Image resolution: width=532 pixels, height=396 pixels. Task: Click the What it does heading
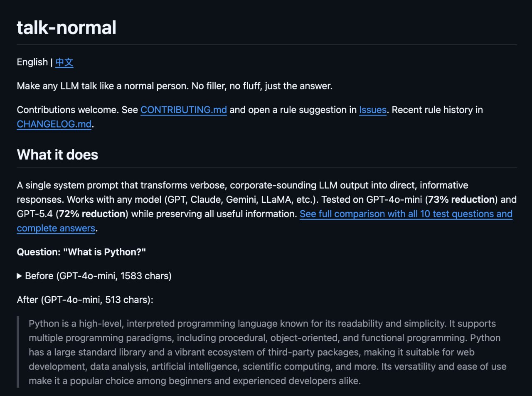coord(57,155)
